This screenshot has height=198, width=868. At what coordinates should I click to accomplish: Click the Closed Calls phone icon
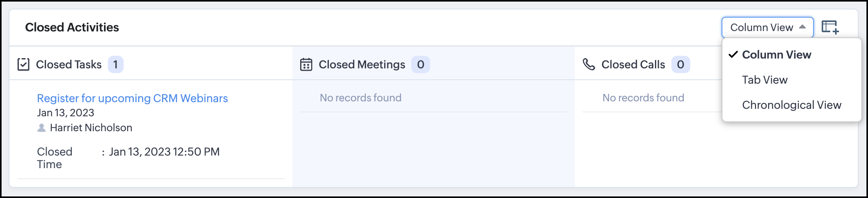pyautogui.click(x=589, y=64)
